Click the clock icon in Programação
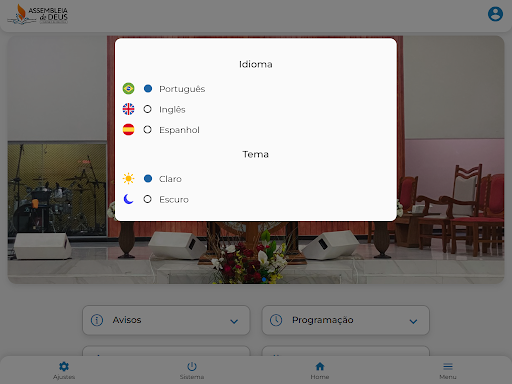This screenshot has width=512, height=384. [x=276, y=320]
